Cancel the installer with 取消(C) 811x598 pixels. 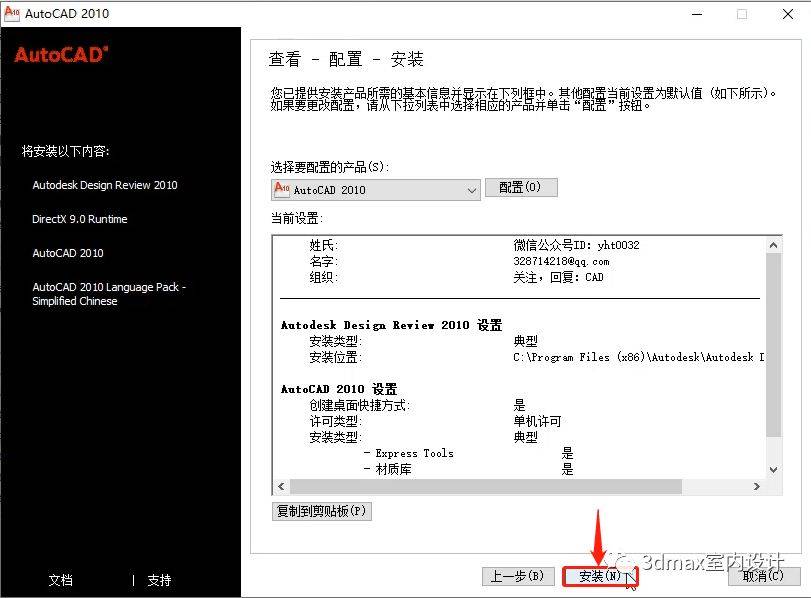pyautogui.click(x=764, y=576)
